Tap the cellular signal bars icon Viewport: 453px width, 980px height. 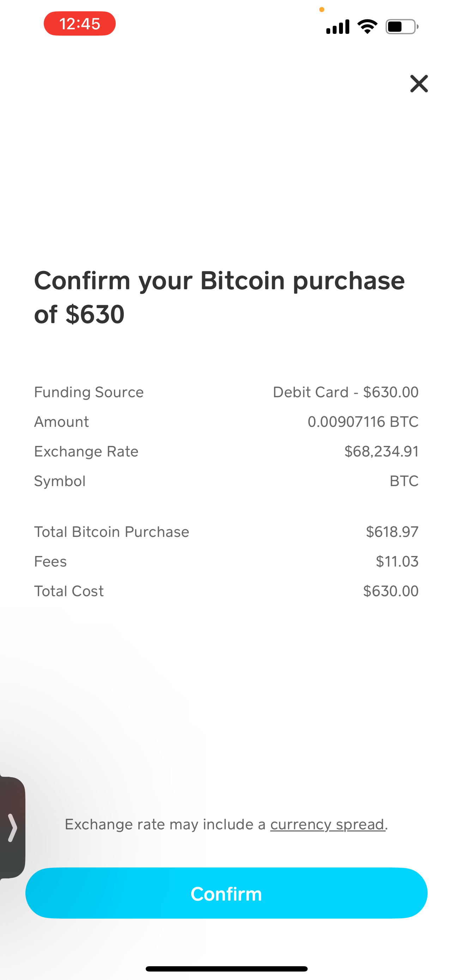tap(337, 26)
